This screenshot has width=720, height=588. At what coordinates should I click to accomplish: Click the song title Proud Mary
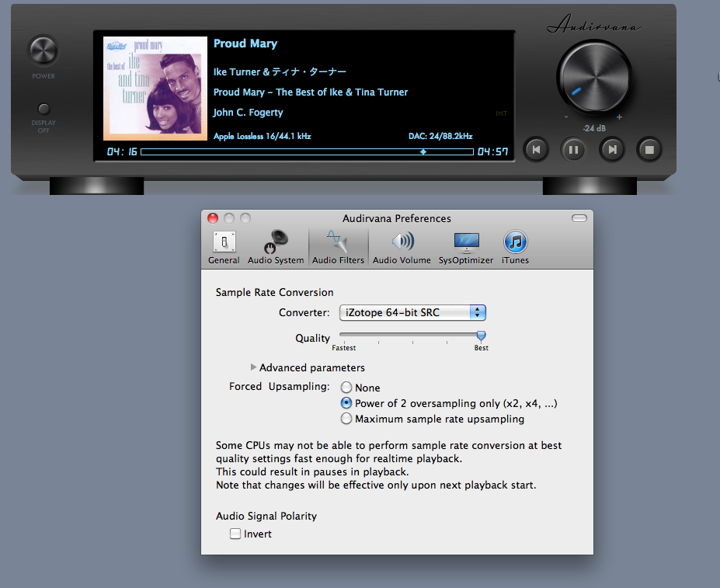pyautogui.click(x=245, y=43)
